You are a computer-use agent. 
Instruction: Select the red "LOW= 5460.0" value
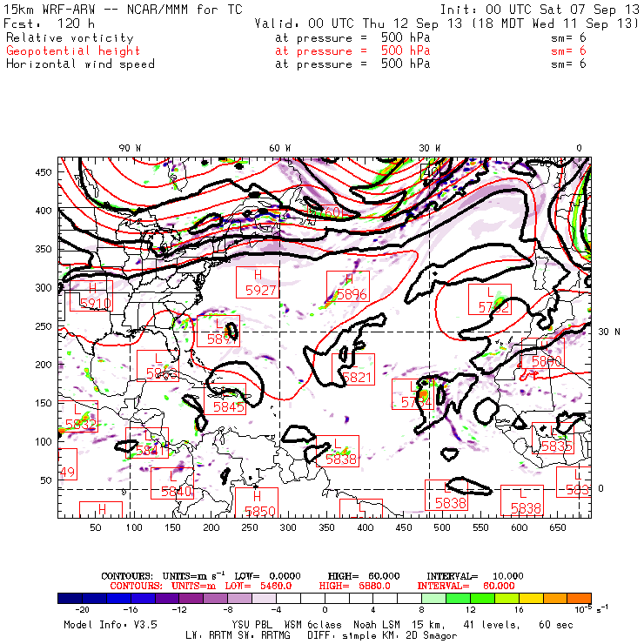258,586
